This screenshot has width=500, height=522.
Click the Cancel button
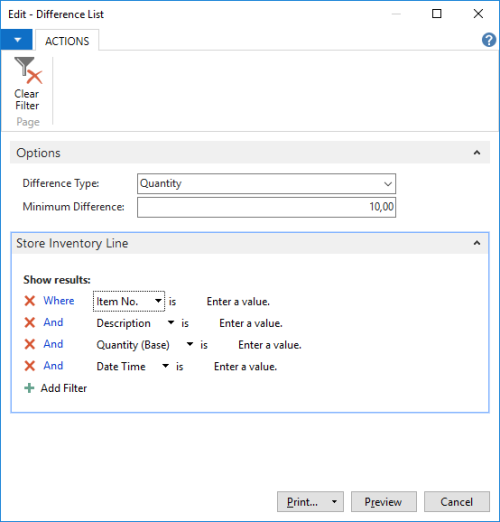point(457,501)
